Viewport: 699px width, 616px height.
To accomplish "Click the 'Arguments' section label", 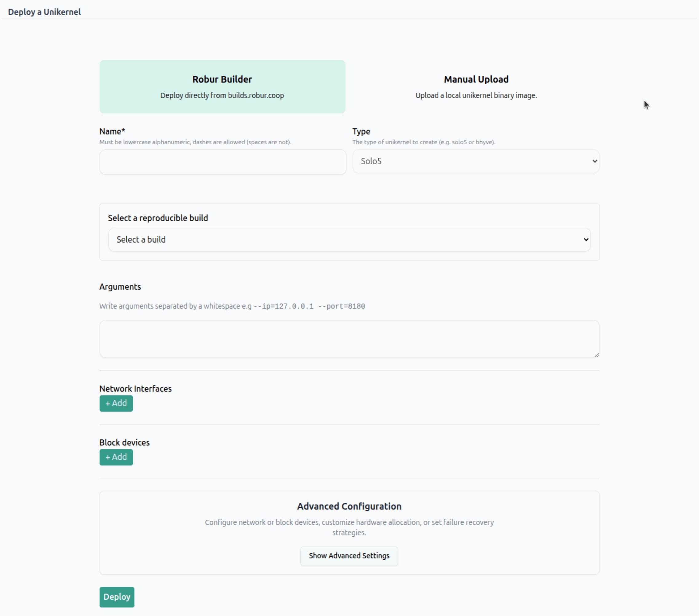I will 120,287.
